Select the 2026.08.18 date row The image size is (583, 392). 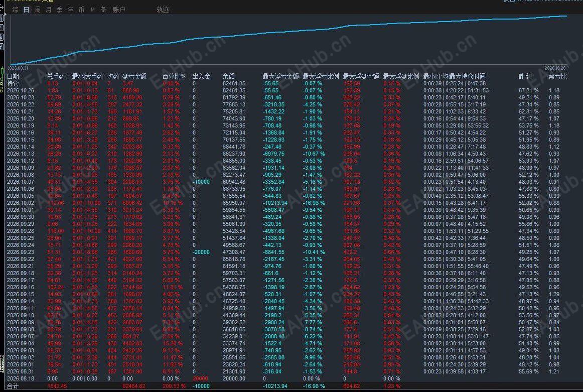pyautogui.click(x=21, y=378)
